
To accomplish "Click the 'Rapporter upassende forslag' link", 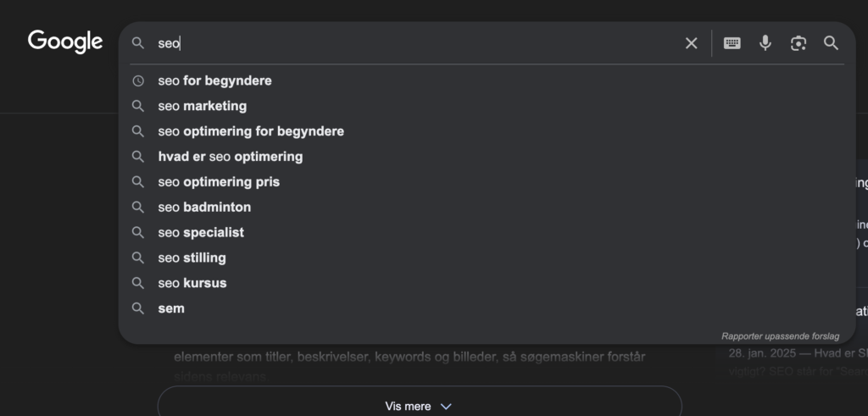I will tap(780, 336).
